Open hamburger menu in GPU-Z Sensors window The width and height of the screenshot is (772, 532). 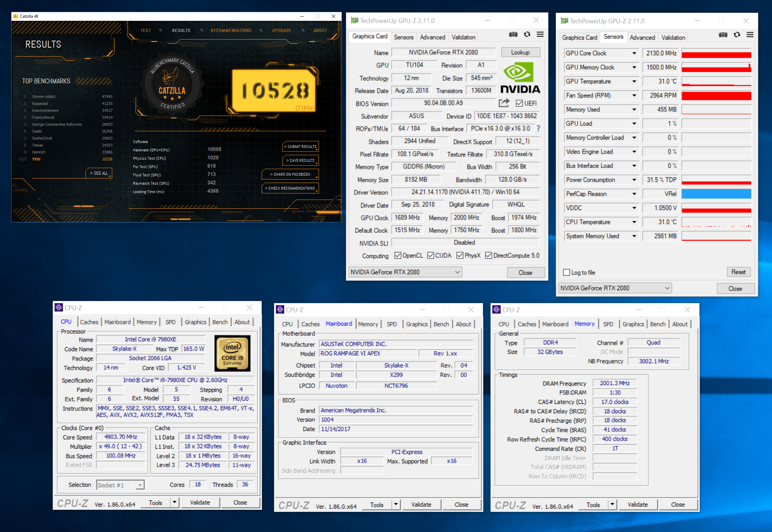(750, 35)
